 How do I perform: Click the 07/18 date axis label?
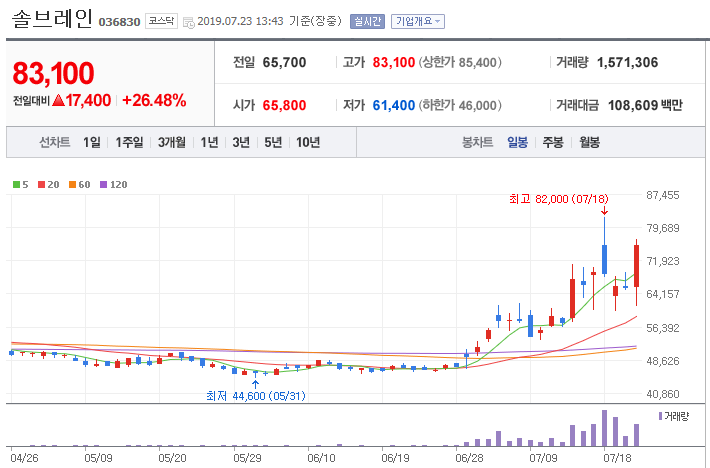coord(617,458)
